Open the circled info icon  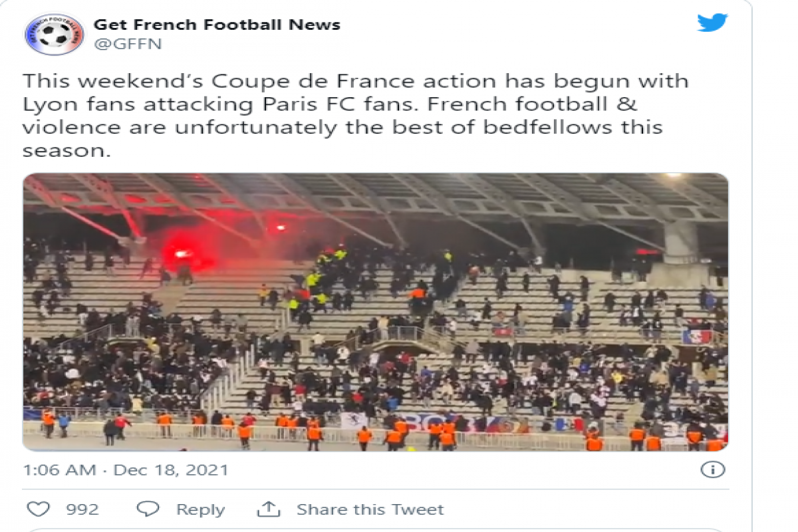pos(712,470)
